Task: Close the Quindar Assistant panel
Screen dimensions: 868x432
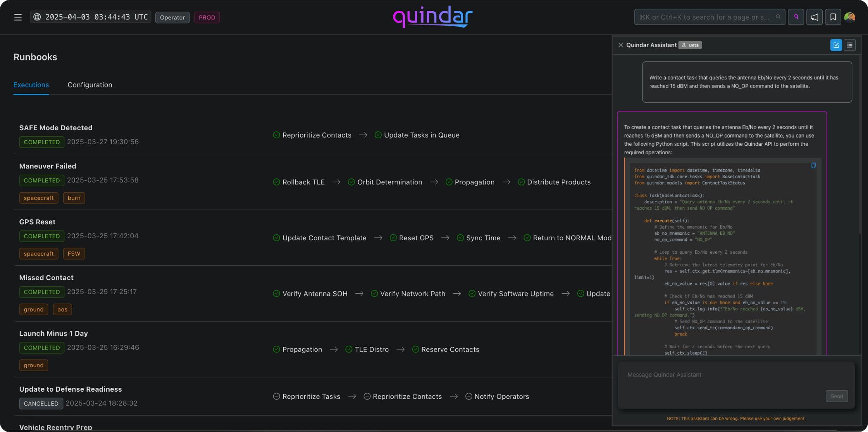Action: [621, 45]
